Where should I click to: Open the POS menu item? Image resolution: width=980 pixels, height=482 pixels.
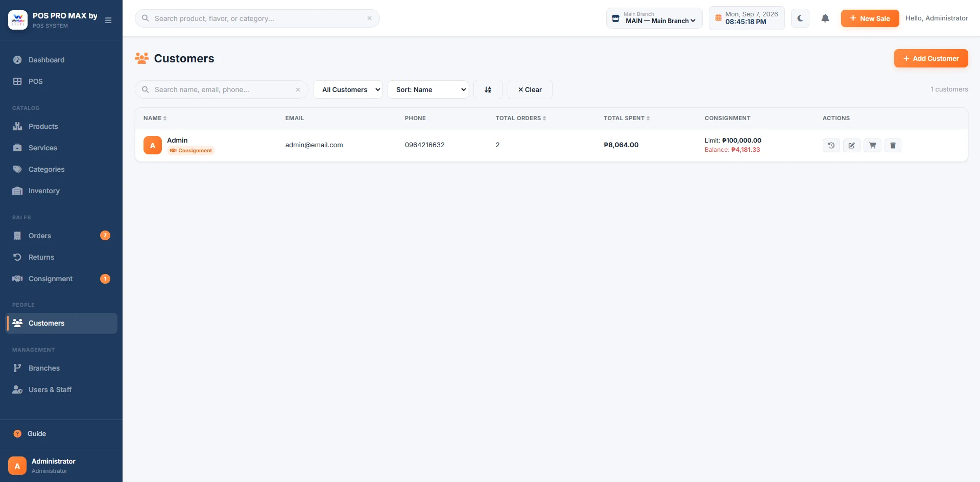[61, 81]
